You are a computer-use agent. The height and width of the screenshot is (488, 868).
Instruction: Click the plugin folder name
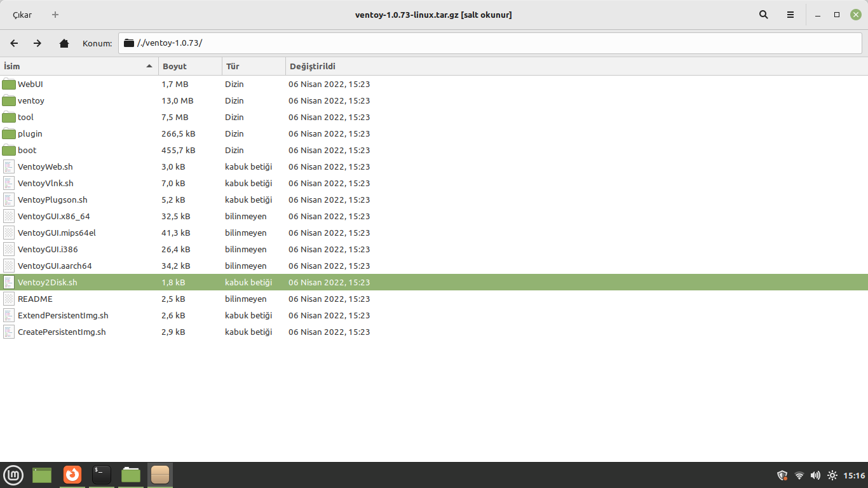tap(30, 133)
